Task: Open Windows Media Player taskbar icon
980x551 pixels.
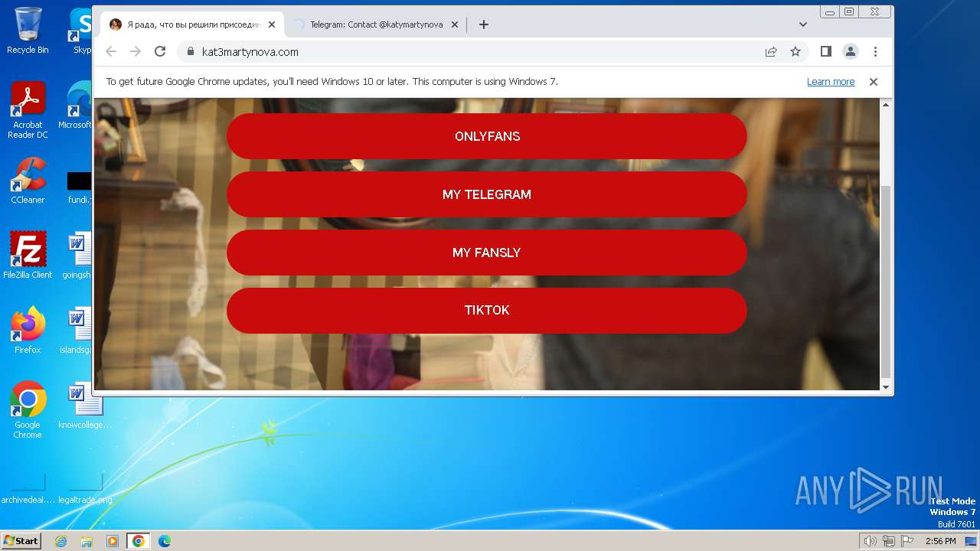Action: click(113, 541)
